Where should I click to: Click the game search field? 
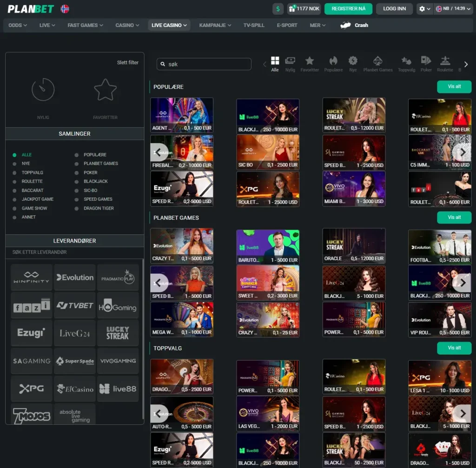204,64
